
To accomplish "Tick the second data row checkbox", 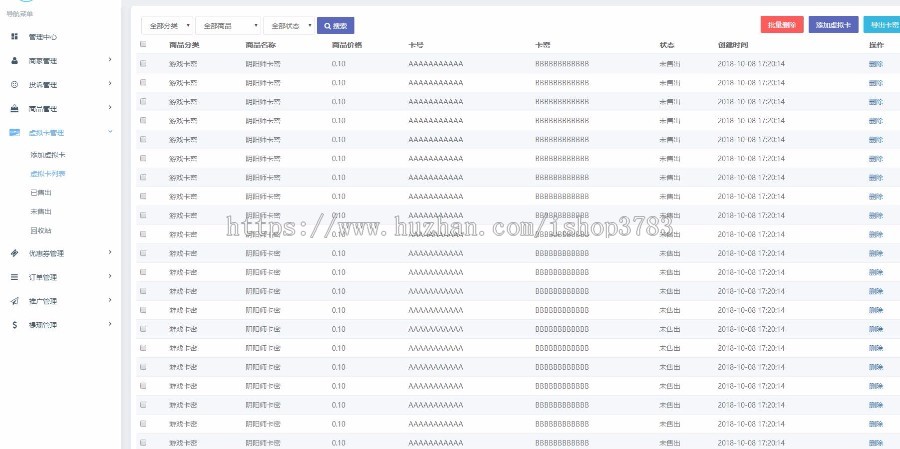I will tap(143, 82).
